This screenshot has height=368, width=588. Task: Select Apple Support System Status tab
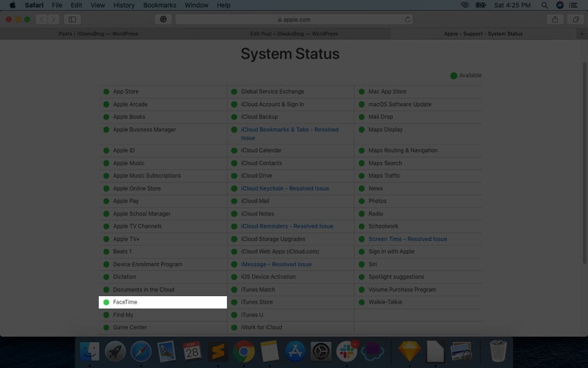(x=483, y=34)
